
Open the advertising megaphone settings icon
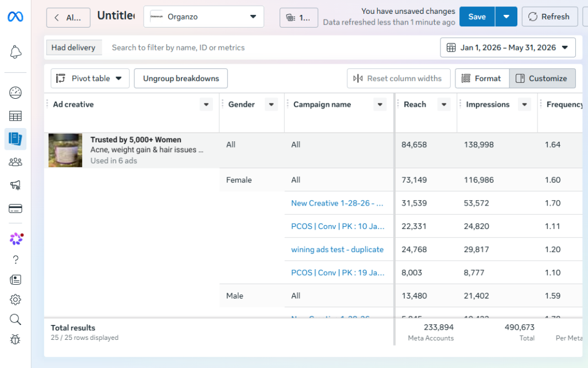coord(16,185)
